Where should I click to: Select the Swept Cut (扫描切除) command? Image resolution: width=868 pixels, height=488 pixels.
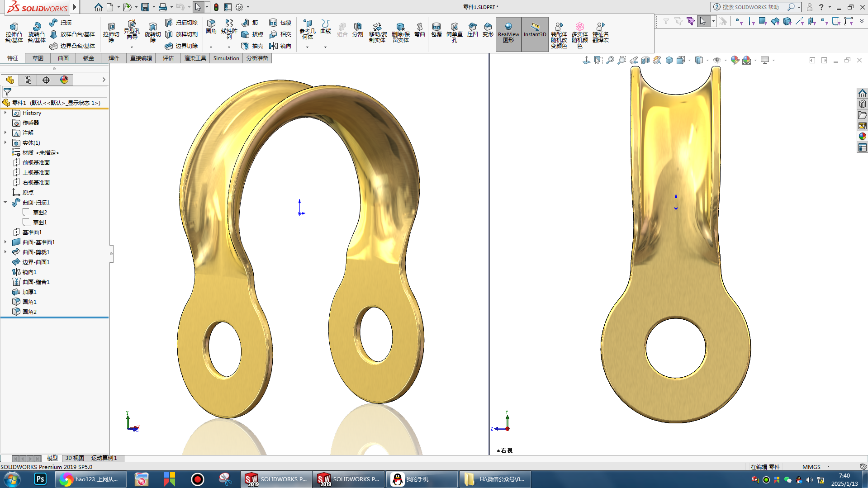click(181, 22)
